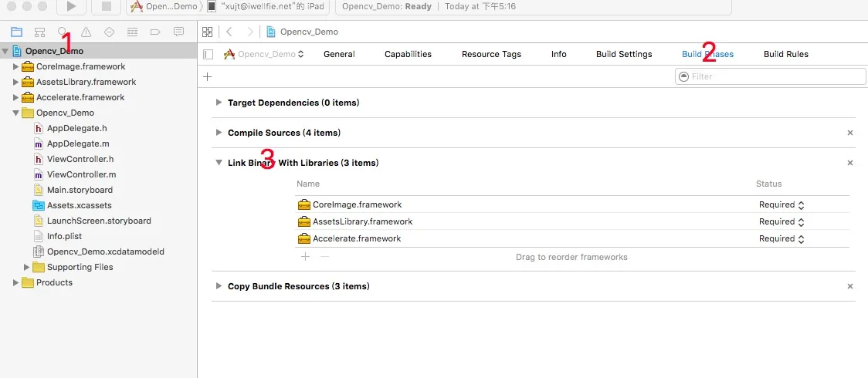Viewport: 868px width, 378px height.
Task: Select ViewController.h file
Action: (81, 159)
